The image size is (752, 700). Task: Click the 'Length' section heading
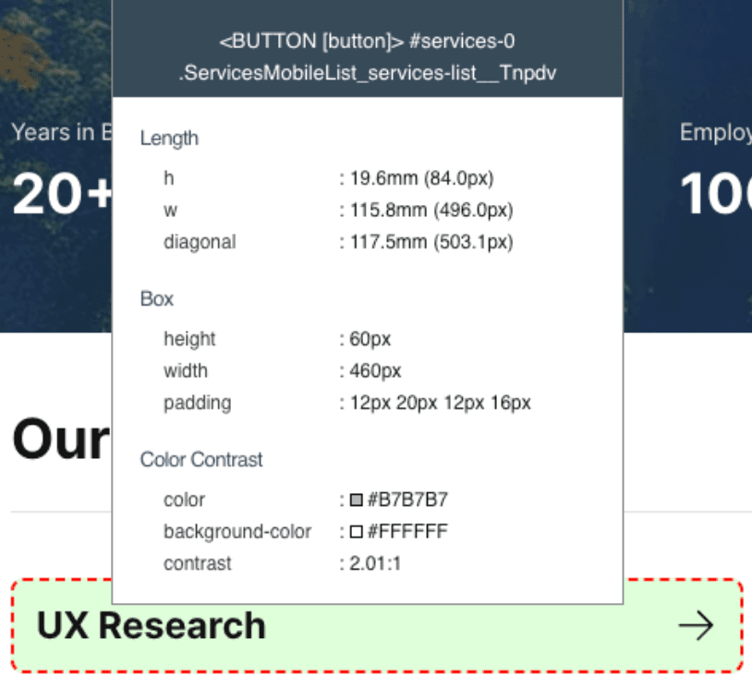pyautogui.click(x=169, y=139)
